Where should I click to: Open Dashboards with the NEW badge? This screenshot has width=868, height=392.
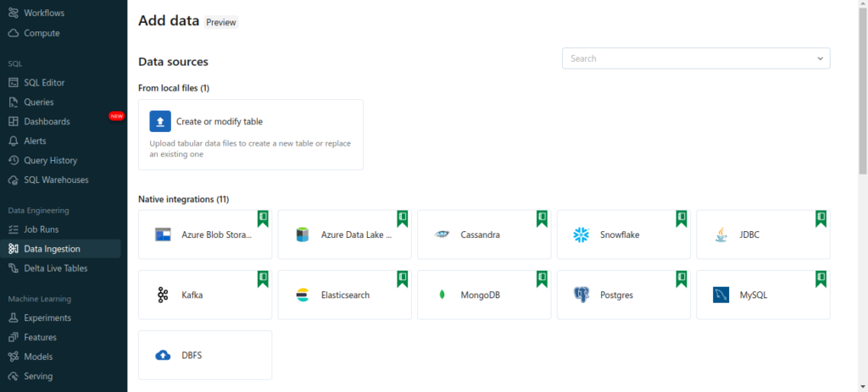pyautogui.click(x=47, y=121)
